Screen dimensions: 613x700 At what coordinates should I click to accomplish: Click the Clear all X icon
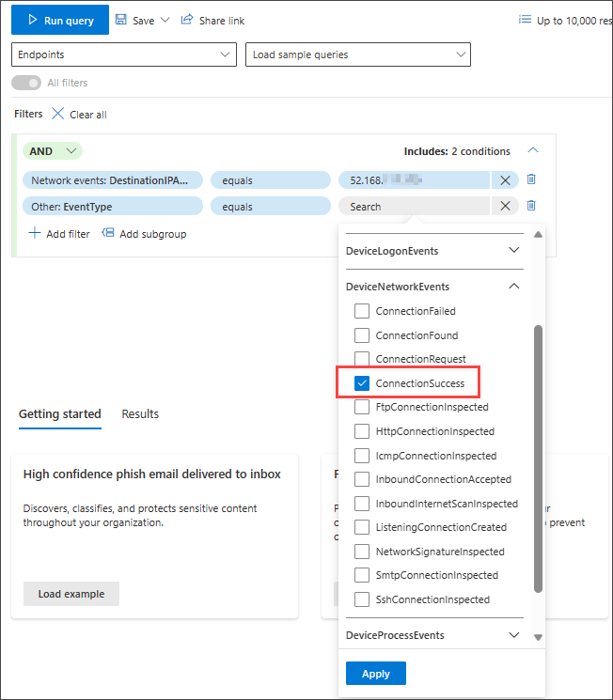pos(57,114)
